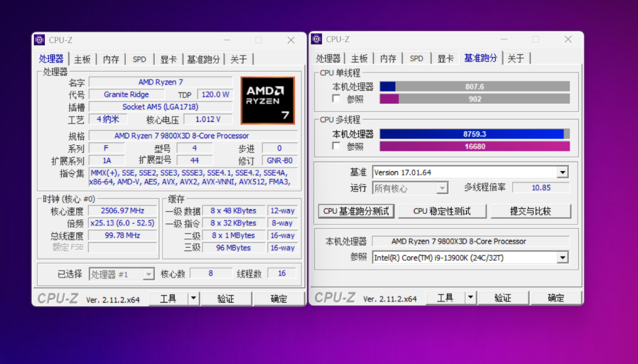Click the 核心速度 2506.97 MHz value
The width and height of the screenshot is (638, 364).
coord(122,211)
